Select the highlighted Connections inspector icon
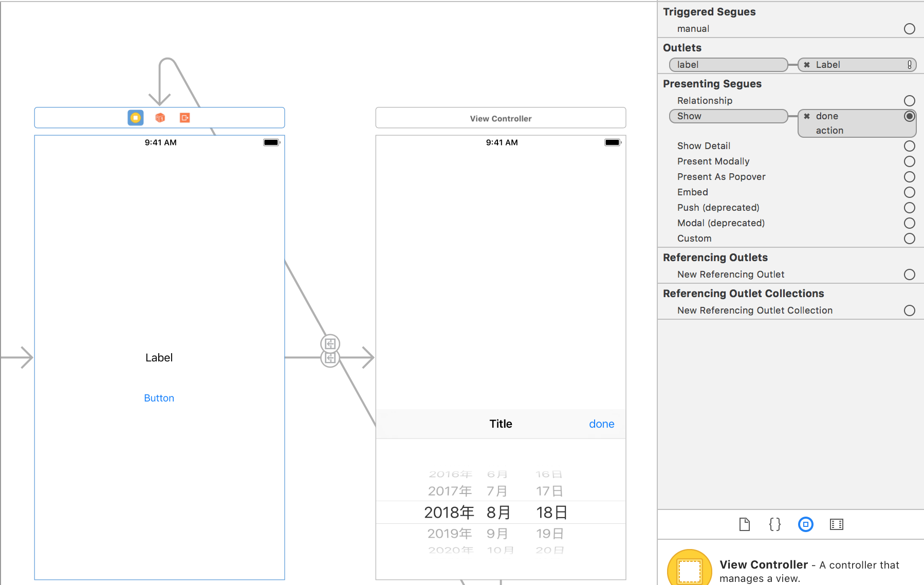 pyautogui.click(x=805, y=524)
